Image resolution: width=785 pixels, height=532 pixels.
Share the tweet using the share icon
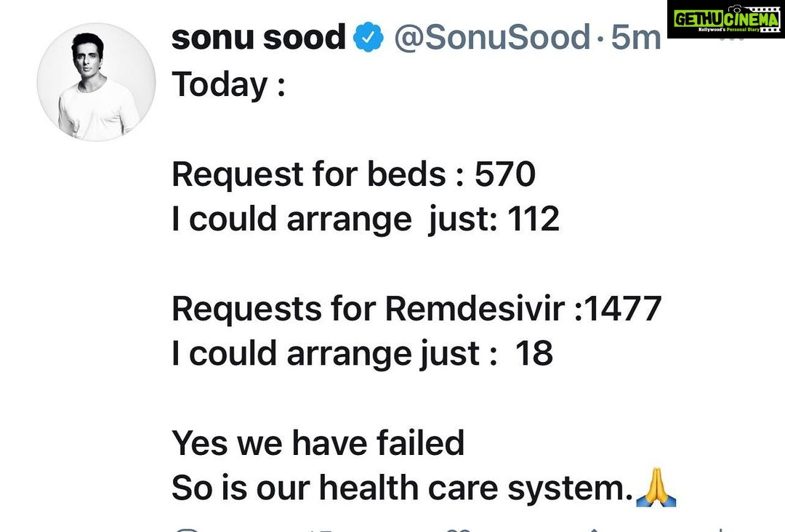[x=594, y=530]
